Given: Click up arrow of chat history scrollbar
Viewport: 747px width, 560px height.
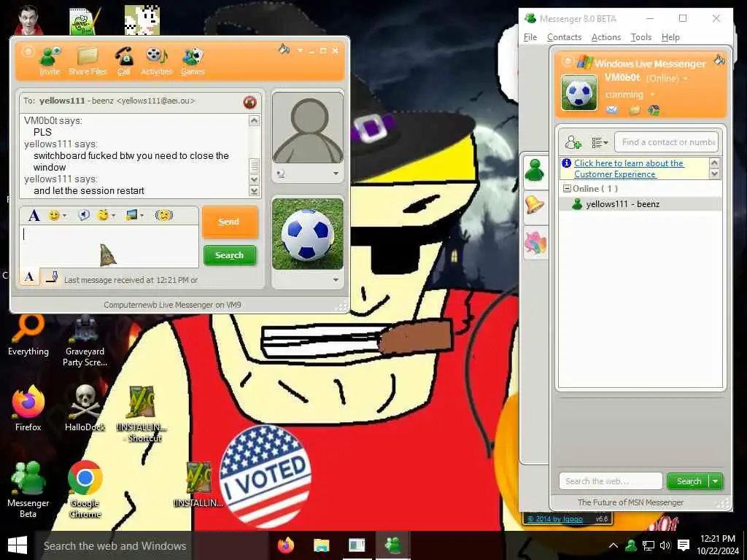Looking at the screenshot, I should pos(254,120).
